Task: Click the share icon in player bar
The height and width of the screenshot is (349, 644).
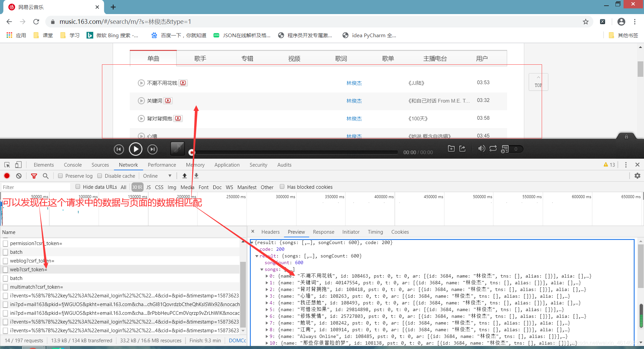Action: (x=463, y=149)
